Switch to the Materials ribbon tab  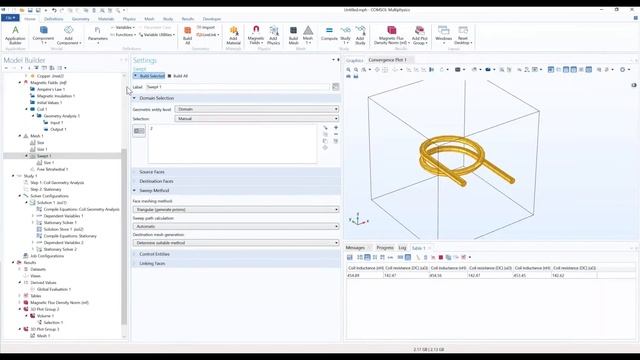click(x=106, y=19)
